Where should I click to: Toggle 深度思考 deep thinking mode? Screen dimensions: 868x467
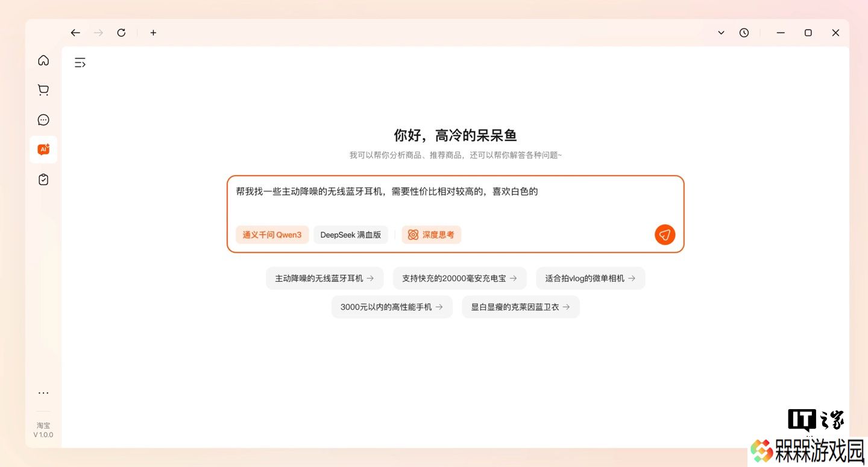tap(432, 235)
